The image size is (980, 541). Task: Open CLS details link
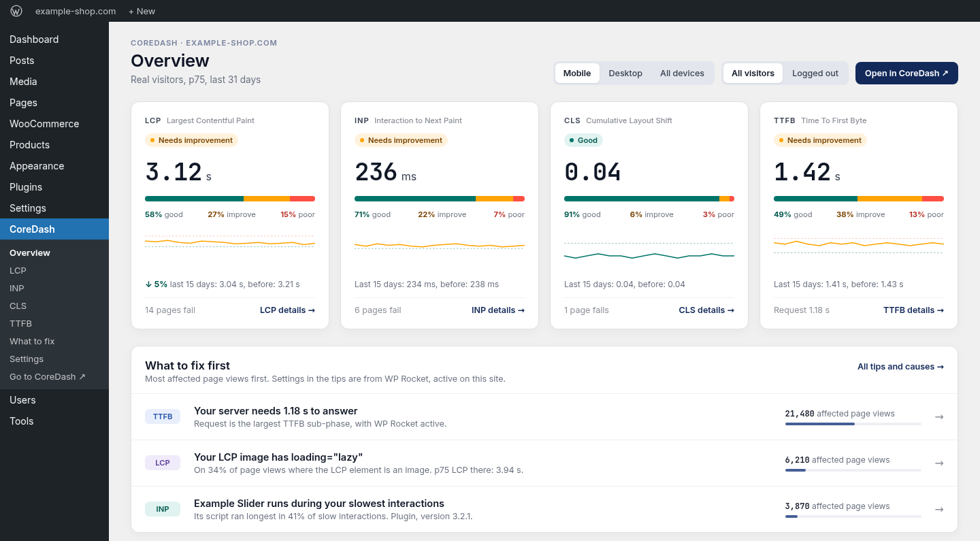[706, 310]
